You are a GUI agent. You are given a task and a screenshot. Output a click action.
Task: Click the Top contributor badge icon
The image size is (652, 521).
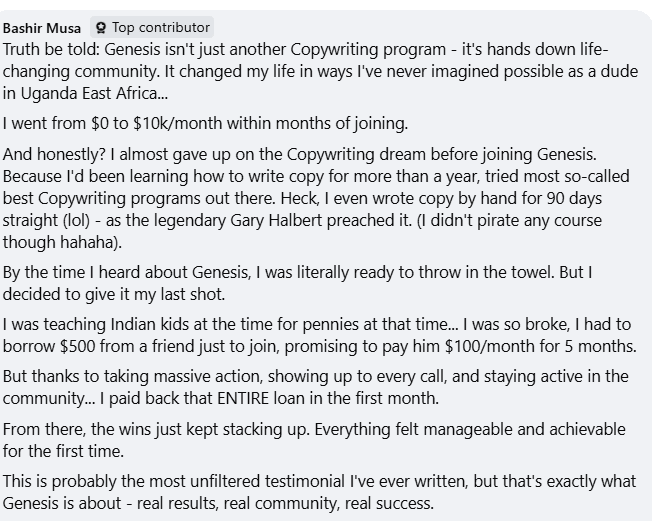point(101,28)
